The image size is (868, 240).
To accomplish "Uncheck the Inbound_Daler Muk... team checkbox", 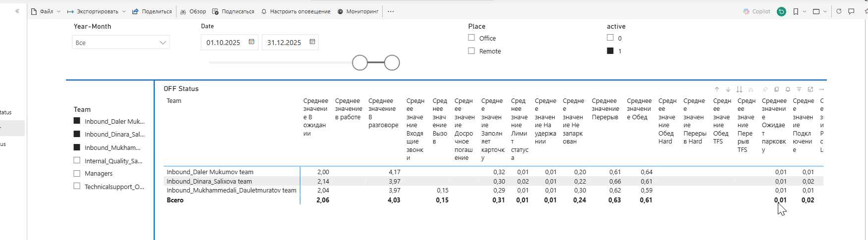I will tap(77, 121).
